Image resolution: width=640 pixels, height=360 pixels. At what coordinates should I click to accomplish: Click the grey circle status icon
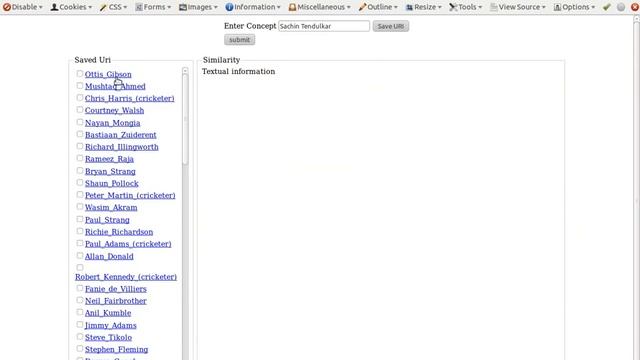(621, 7)
